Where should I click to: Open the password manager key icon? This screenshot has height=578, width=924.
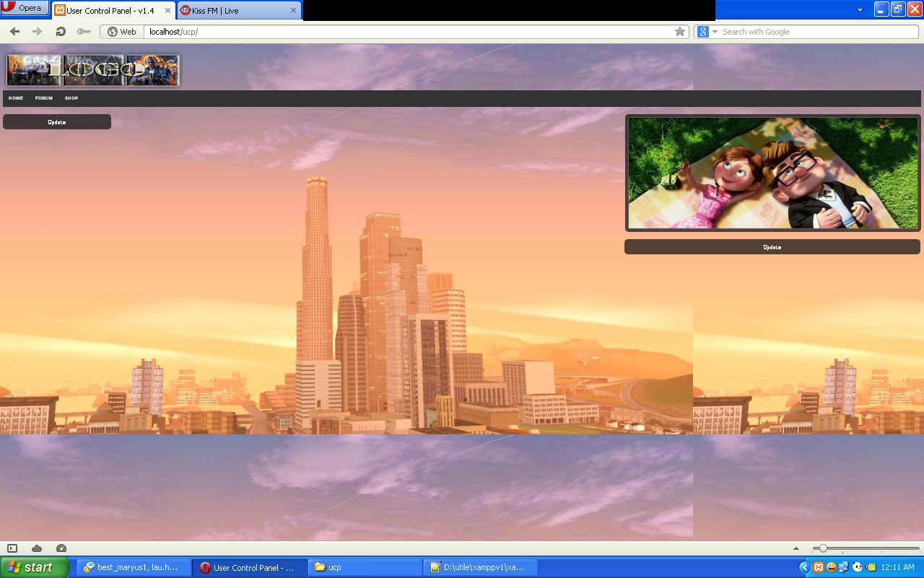click(84, 32)
